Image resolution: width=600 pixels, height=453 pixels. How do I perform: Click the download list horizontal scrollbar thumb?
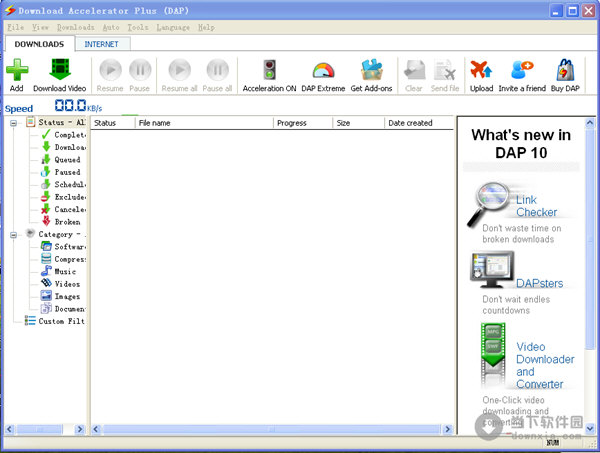click(272, 429)
